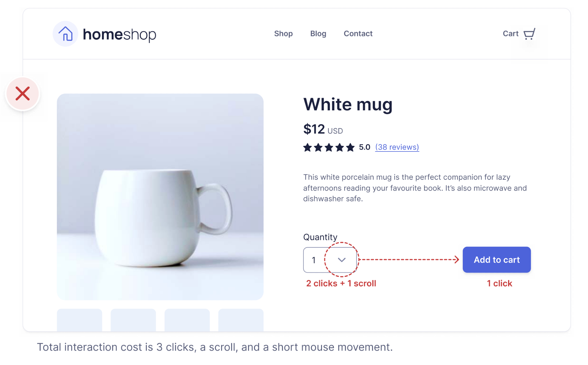
Task: Select the first product thumbnail
Action: (79, 320)
